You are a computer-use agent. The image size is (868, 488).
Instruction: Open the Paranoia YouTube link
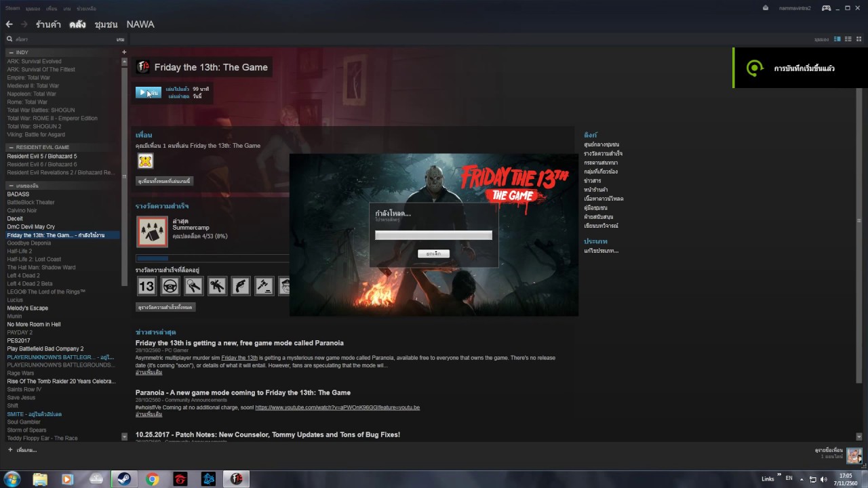pos(337,407)
